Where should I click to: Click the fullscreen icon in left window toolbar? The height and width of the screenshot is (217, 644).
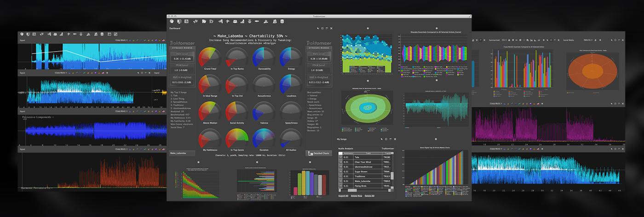pos(115,34)
